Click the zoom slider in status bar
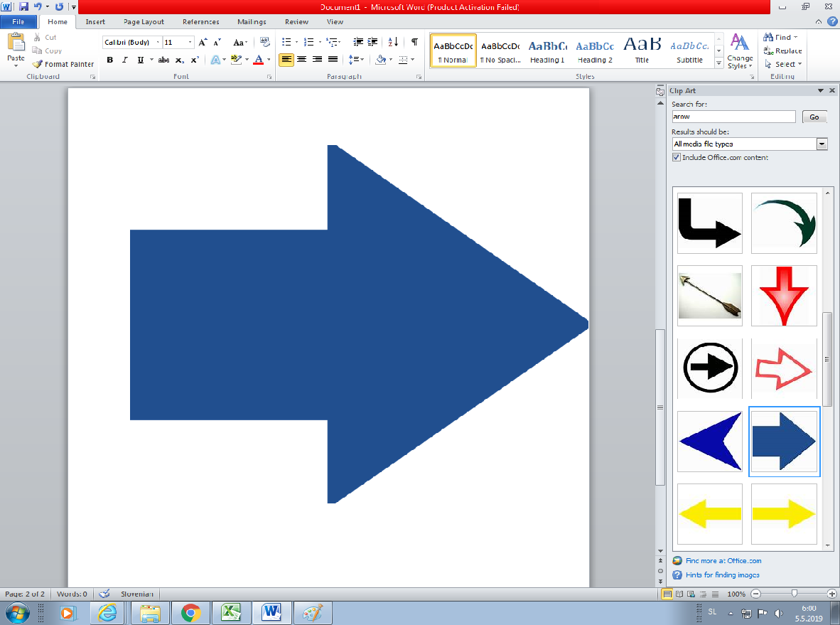Image resolution: width=840 pixels, height=625 pixels. 794,594
